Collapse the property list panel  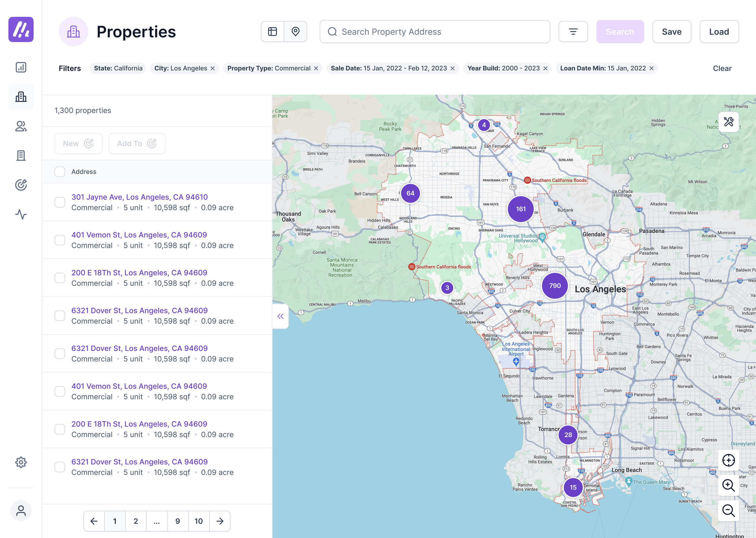[x=280, y=317]
